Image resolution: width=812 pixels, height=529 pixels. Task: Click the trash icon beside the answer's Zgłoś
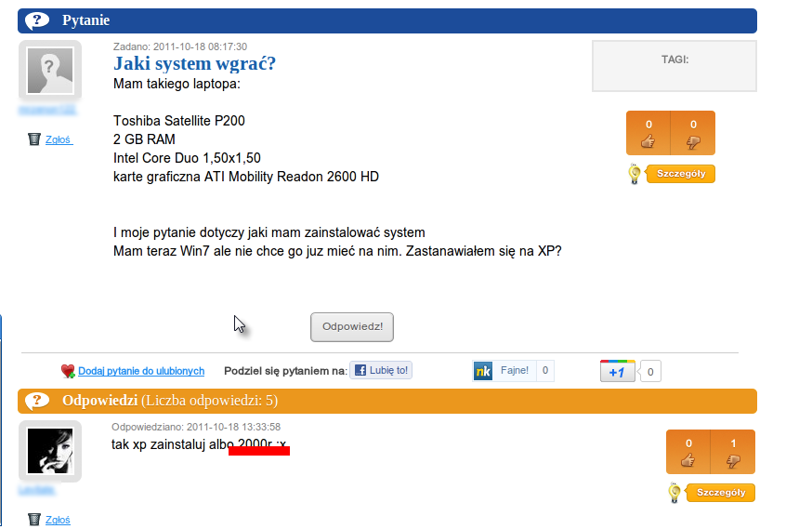34,519
